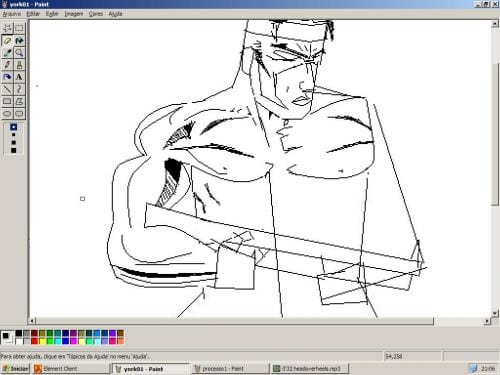Pick the dark gray color swatch
Screen dimensions: 500x375
click(x=27, y=333)
